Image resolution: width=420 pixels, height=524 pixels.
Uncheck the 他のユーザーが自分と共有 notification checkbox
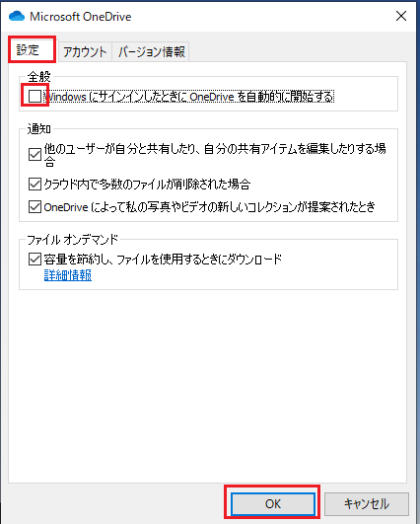(x=35, y=155)
